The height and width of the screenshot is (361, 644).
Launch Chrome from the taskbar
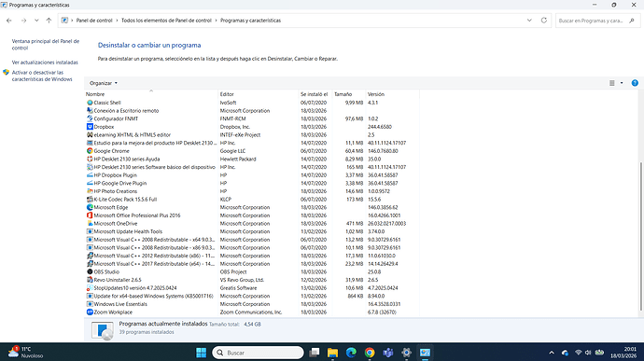point(370,353)
